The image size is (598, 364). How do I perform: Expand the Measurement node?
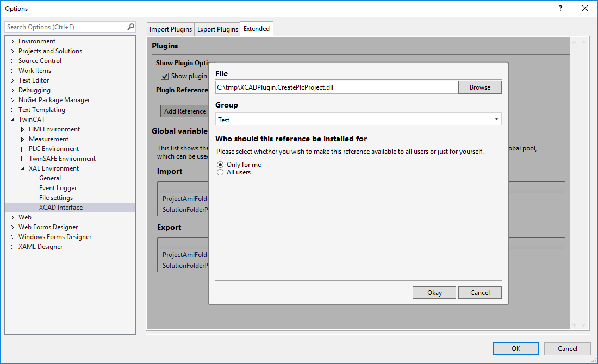coord(22,139)
